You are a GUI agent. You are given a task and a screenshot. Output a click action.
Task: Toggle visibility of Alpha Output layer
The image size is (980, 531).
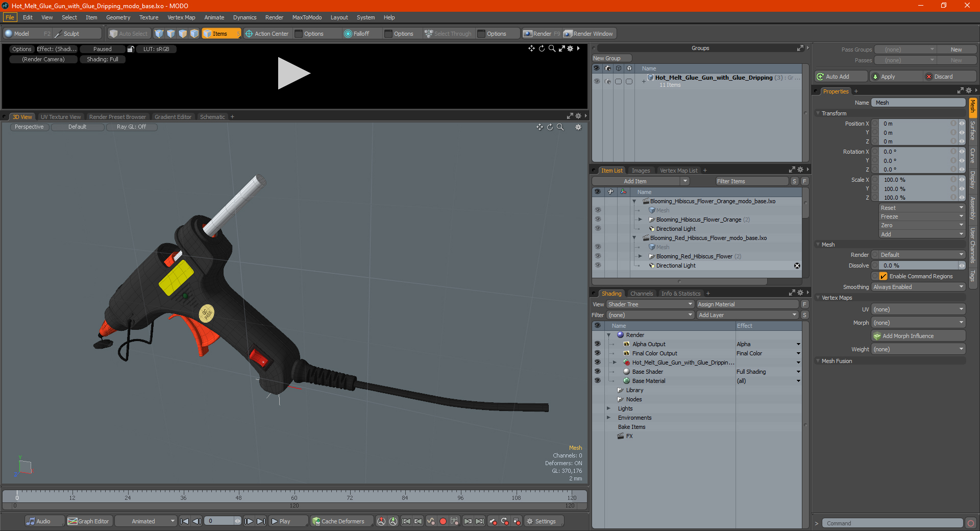(598, 344)
